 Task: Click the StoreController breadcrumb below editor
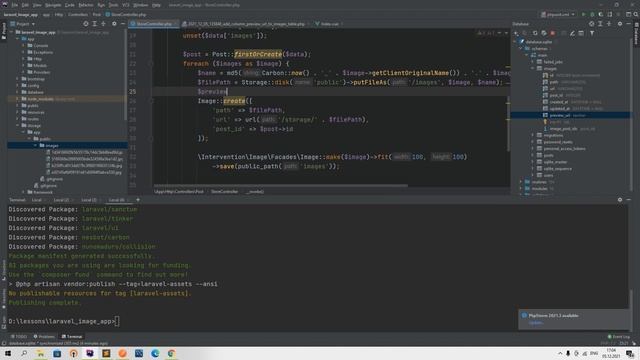click(x=224, y=191)
